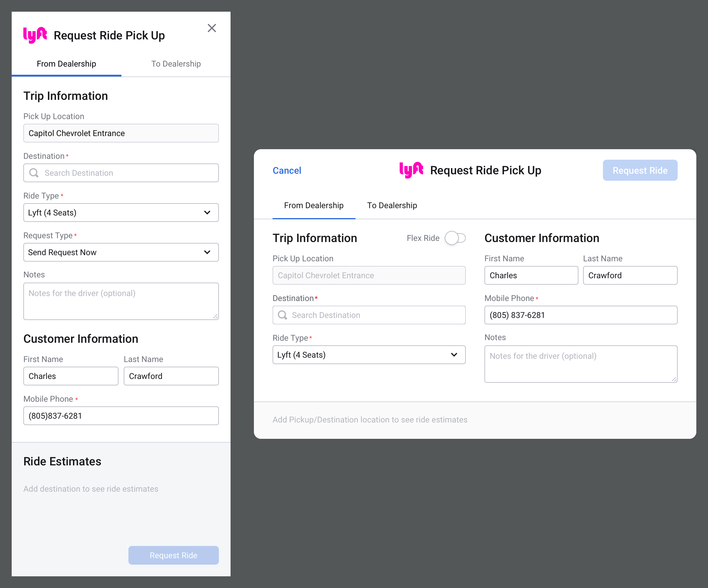Click 'Add Pickup/Destination location to see ride estimates' text
This screenshot has width=708, height=588.
[x=370, y=420]
